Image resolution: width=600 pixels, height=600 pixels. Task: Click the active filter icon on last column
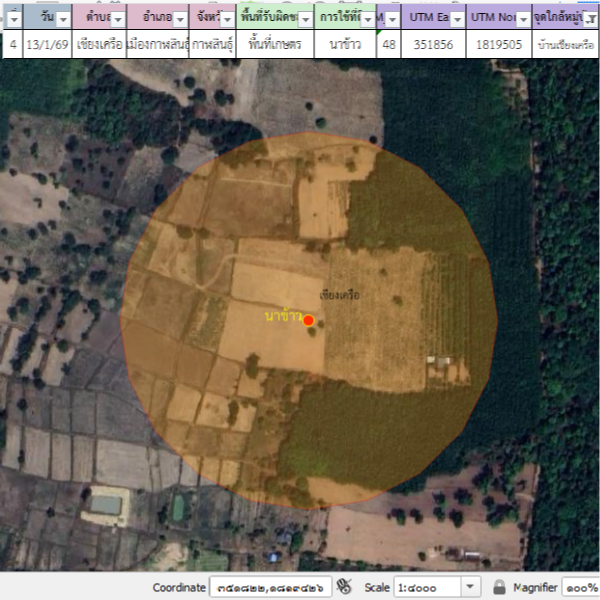coord(590,18)
